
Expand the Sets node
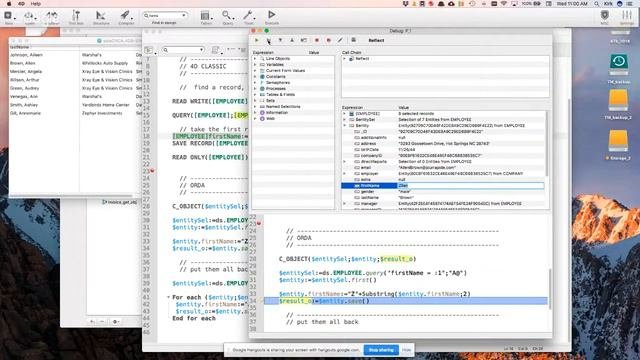pos(256,100)
